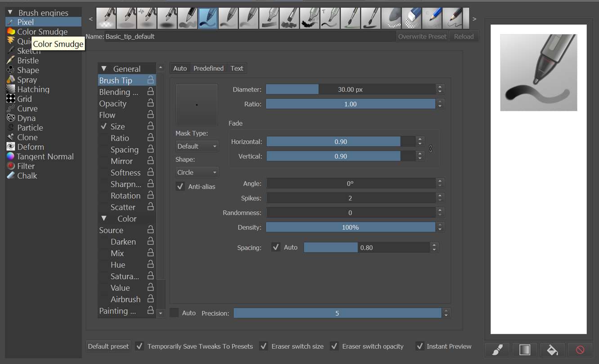Click the paint bucket fill icon
The width and height of the screenshot is (599, 364).
552,350
